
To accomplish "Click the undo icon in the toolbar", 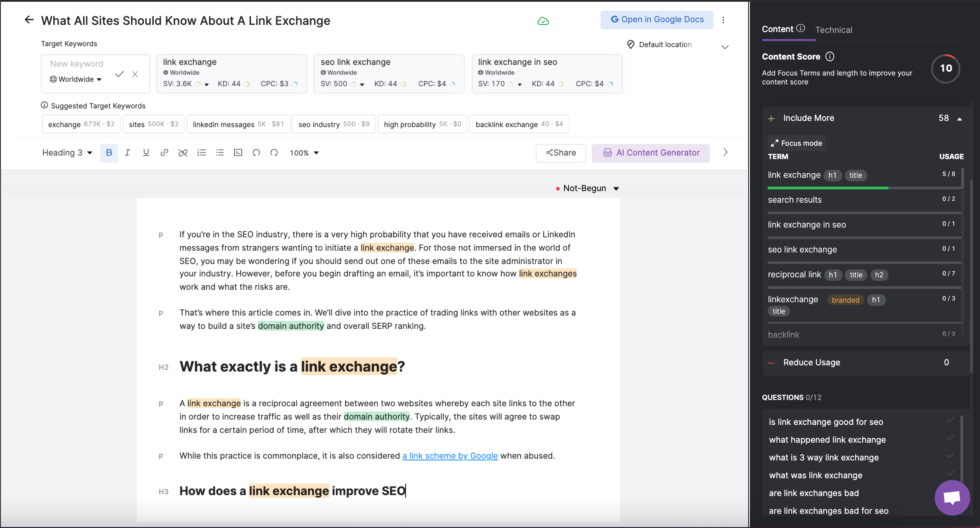I will [256, 153].
